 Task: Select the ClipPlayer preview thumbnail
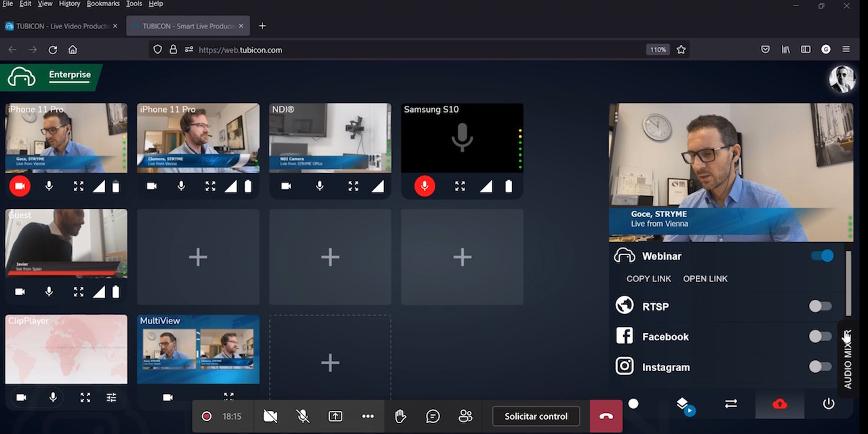tap(66, 349)
